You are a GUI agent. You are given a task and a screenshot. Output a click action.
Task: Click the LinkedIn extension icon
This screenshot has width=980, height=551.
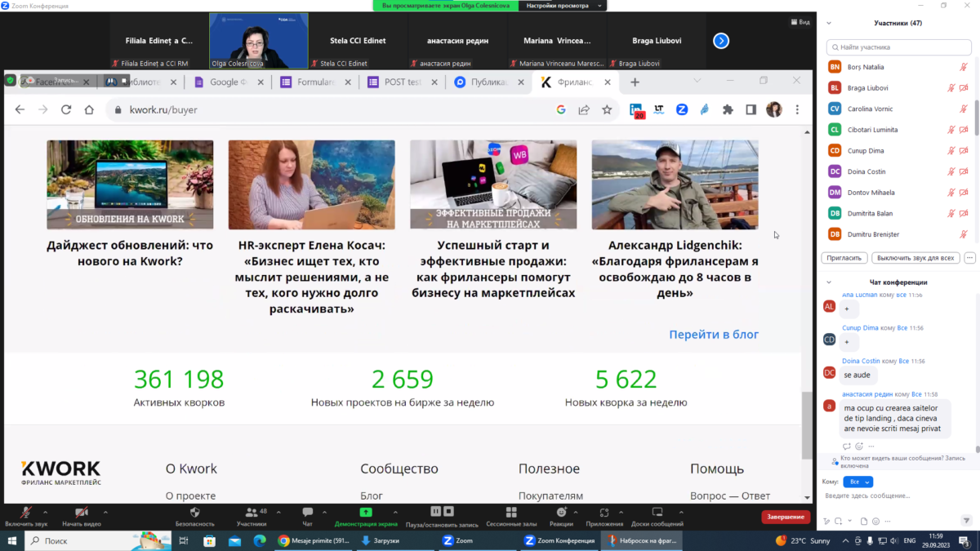[637, 110]
